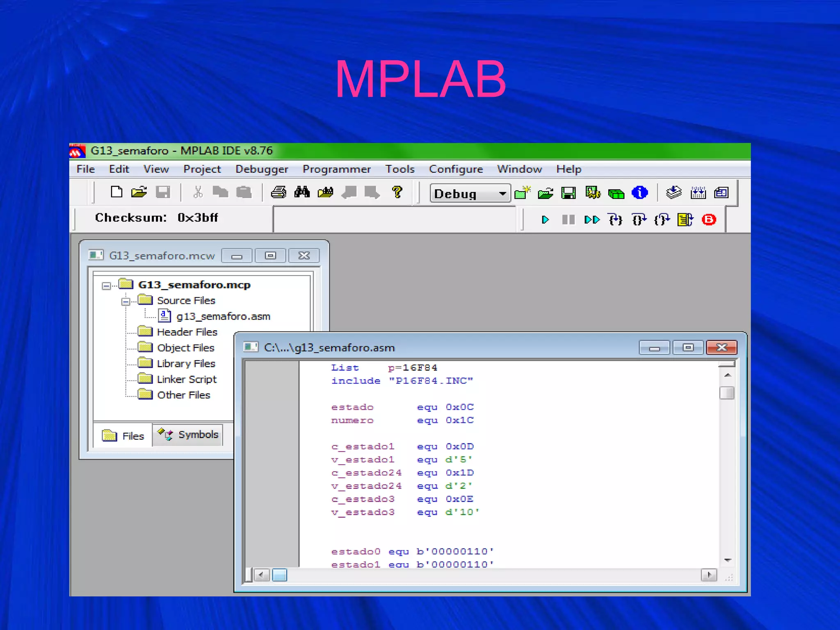This screenshot has height=630, width=840.
Task: Maximize the g13_semaforo.asm editor window
Action: 688,347
